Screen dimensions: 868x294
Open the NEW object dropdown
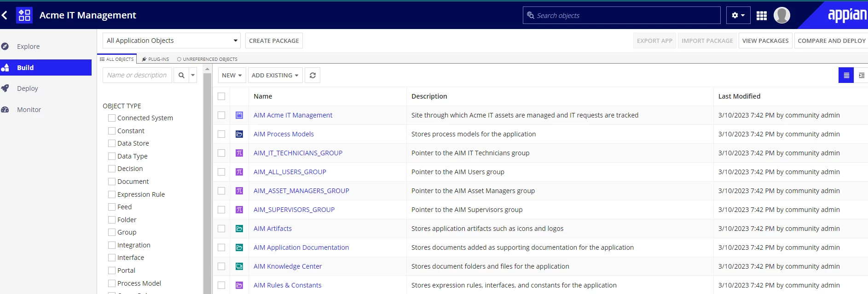coord(231,75)
